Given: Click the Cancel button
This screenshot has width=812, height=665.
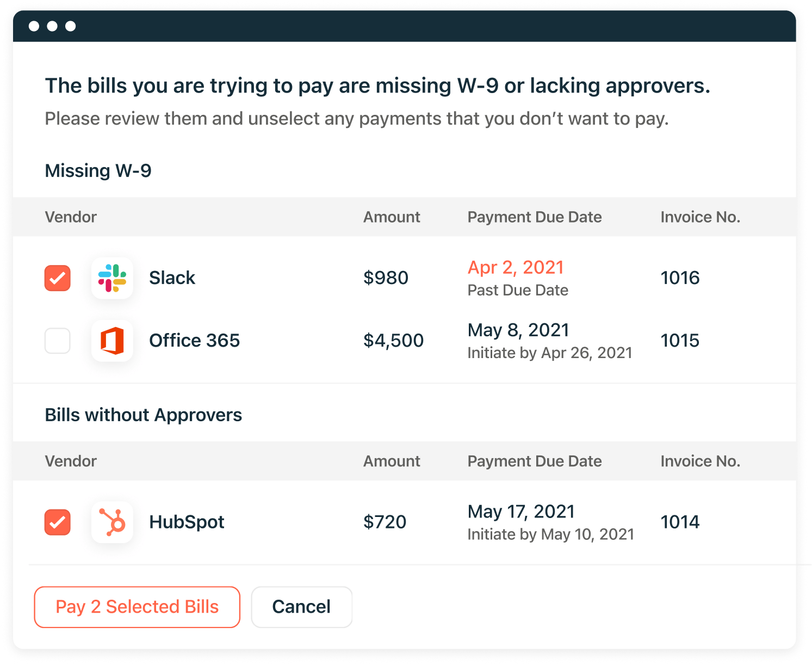Looking at the screenshot, I should point(301,607).
